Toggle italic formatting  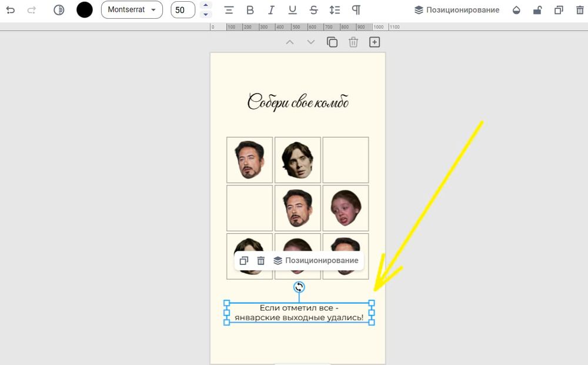[x=271, y=10]
